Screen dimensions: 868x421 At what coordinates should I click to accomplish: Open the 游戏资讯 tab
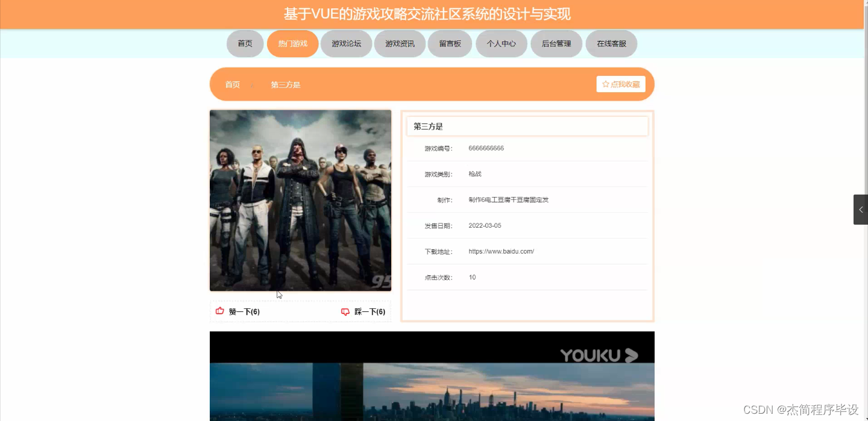tap(400, 43)
